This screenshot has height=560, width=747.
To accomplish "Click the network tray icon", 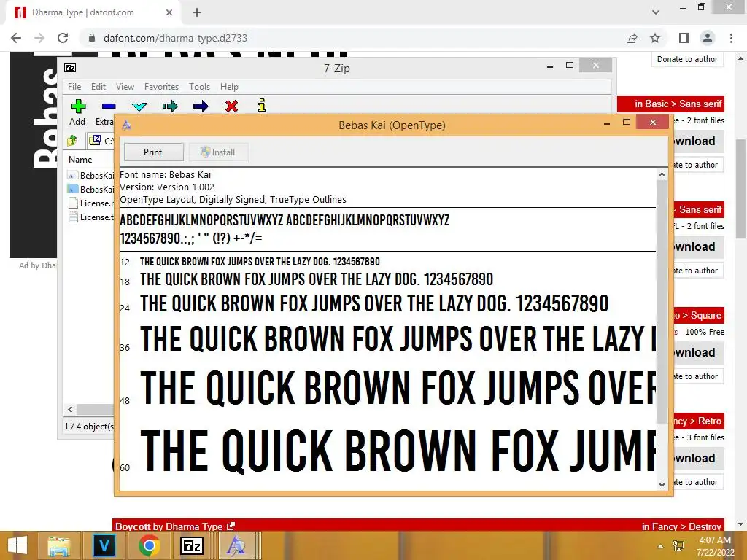I will (678, 545).
